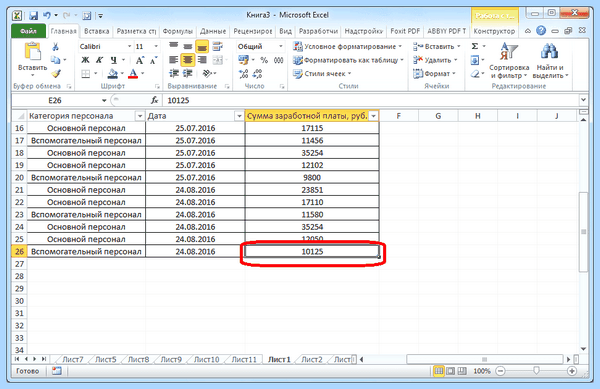Image resolution: width=600 pixels, height=389 pixels.
Task: Open the Name Box dropdown arrow
Action: [x=104, y=101]
